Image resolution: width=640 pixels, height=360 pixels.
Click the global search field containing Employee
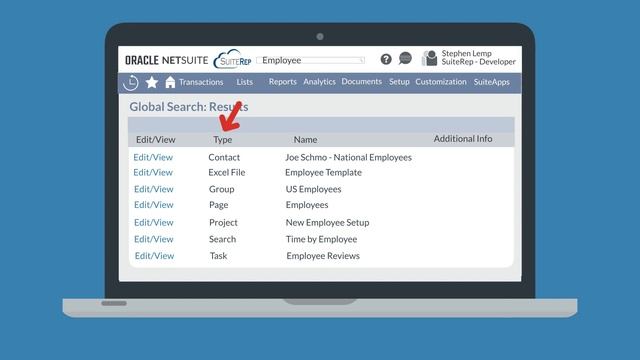click(311, 60)
